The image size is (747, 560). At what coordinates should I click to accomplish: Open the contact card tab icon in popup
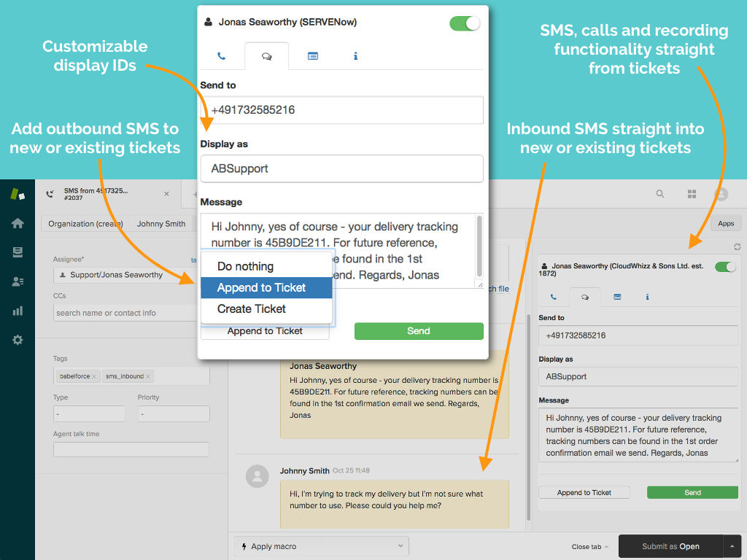[x=313, y=56]
